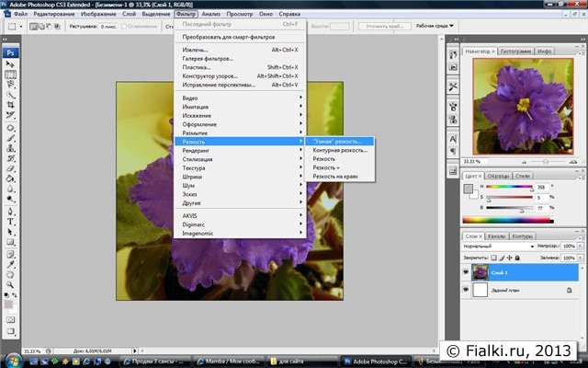This screenshot has width=588, height=368.
Task: Hide the Задний план layer eye
Action: tap(466, 290)
